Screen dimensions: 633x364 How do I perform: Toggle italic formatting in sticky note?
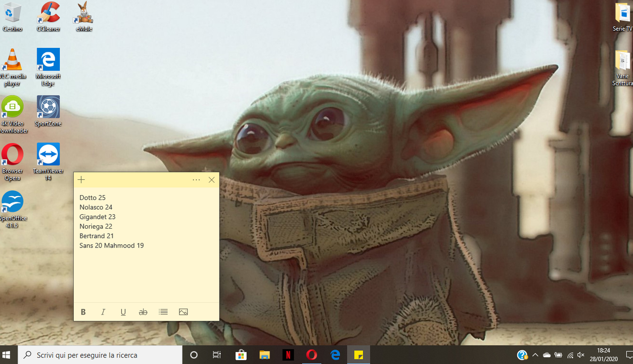coord(103,312)
